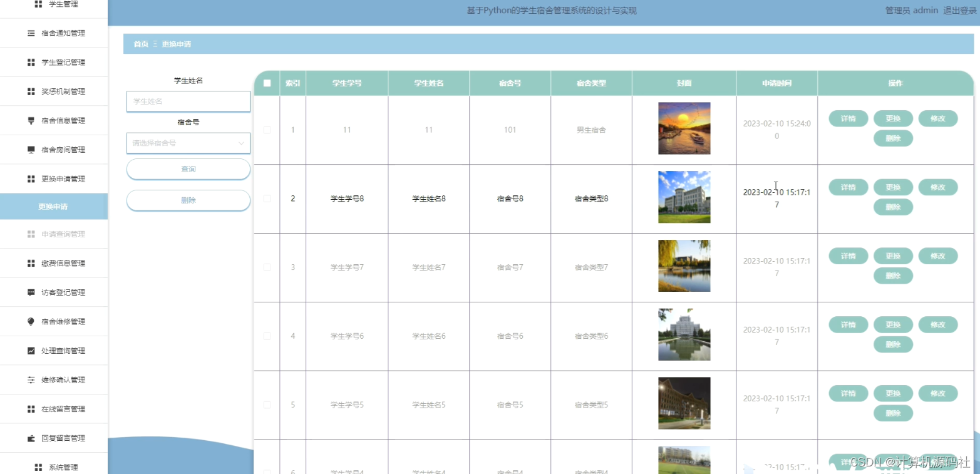Click the 退出登录 link
This screenshot has width=980, height=474.
click(x=960, y=10)
